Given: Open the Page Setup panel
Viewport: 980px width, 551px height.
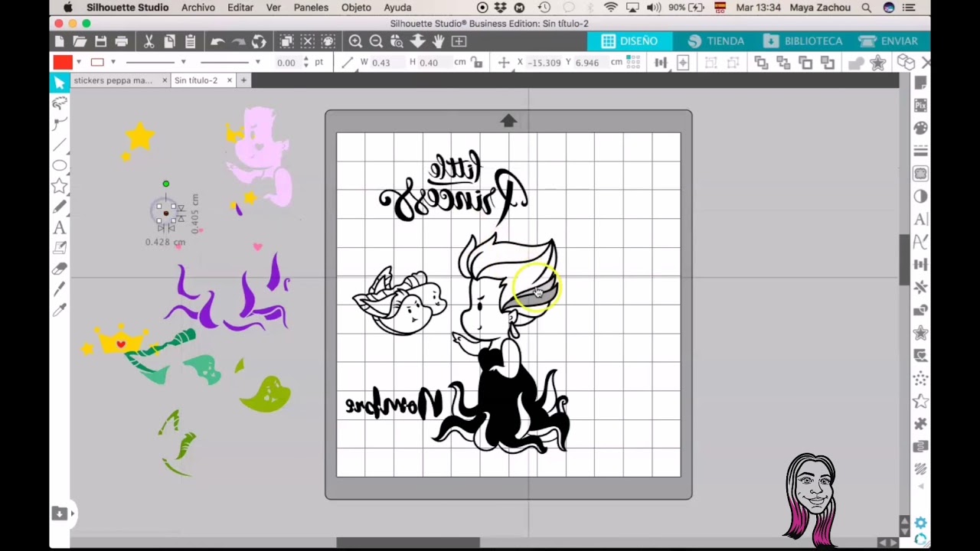Looking at the screenshot, I should [920, 83].
